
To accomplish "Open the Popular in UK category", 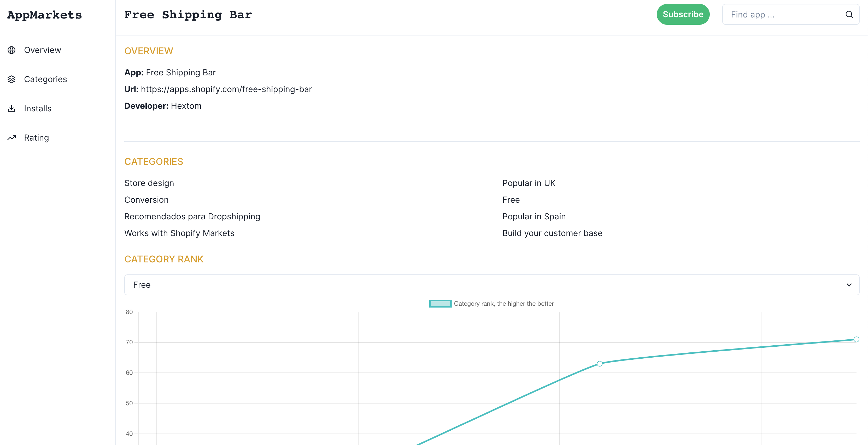I will 529,183.
